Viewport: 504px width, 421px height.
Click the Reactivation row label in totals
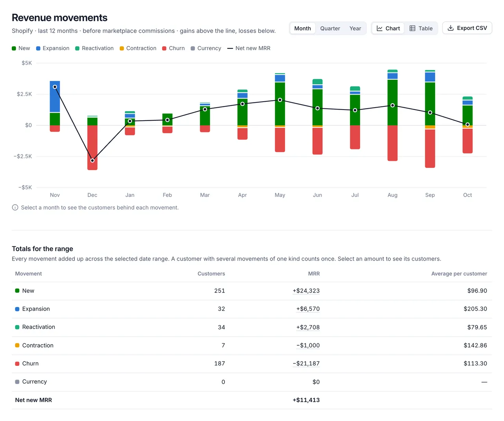coord(39,327)
